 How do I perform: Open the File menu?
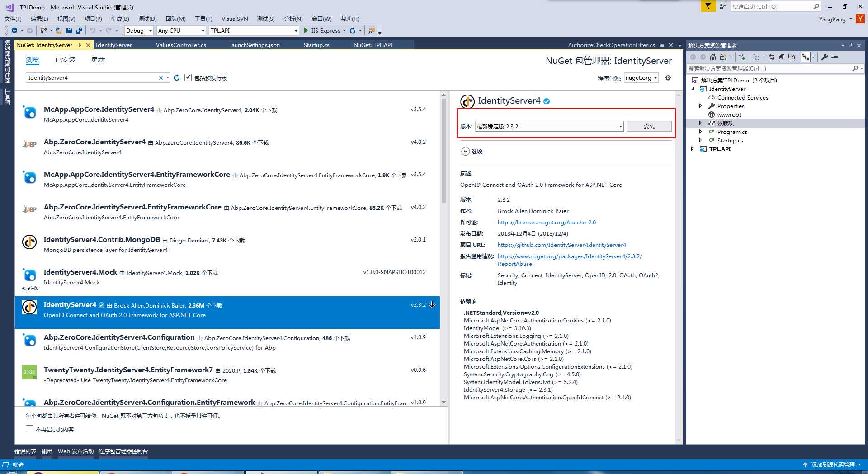click(x=13, y=19)
